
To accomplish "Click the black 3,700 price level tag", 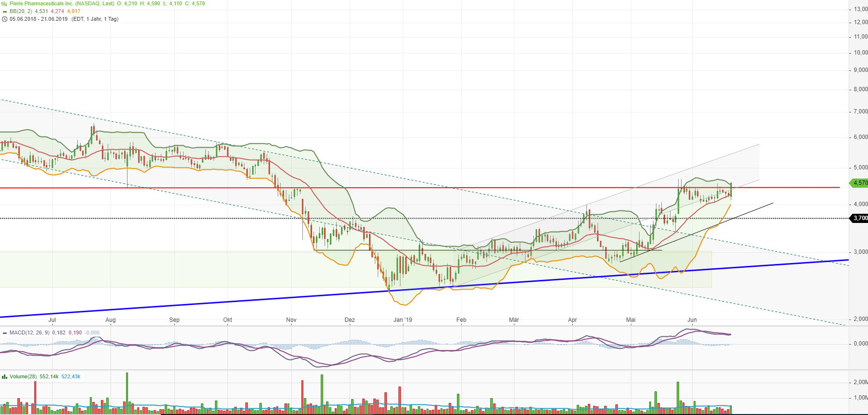I will click(859, 218).
